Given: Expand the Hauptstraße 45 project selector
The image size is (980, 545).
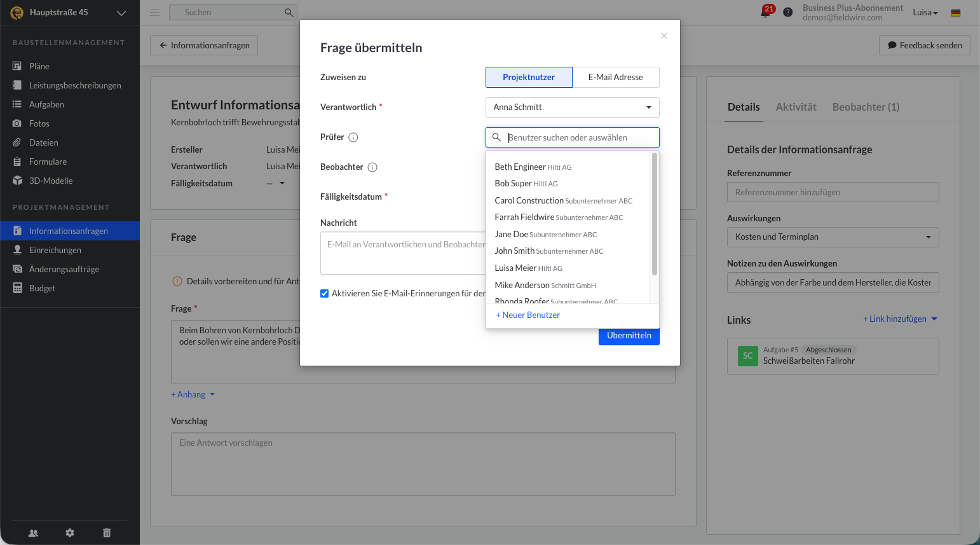Looking at the screenshot, I should (x=121, y=13).
